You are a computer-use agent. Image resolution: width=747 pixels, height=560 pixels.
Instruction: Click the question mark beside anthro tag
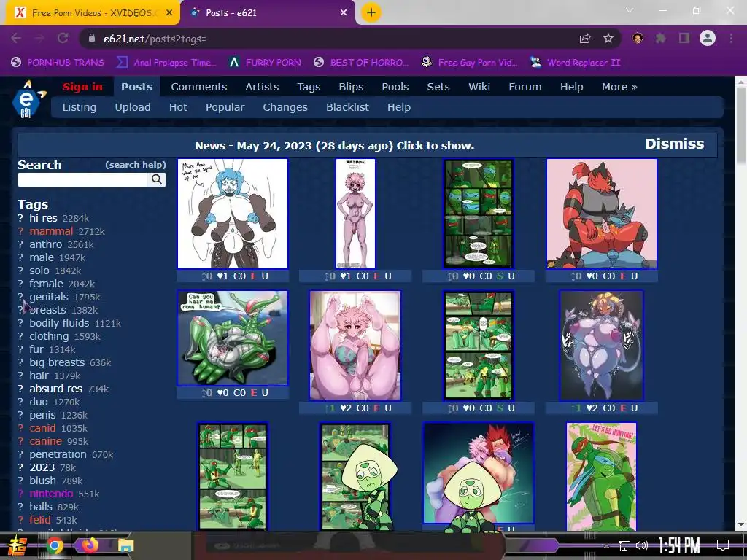[x=20, y=244]
